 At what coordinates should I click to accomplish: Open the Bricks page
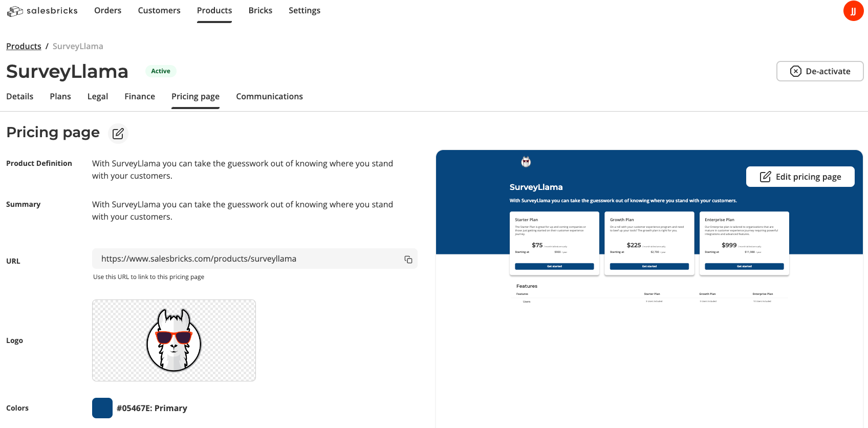260,10
